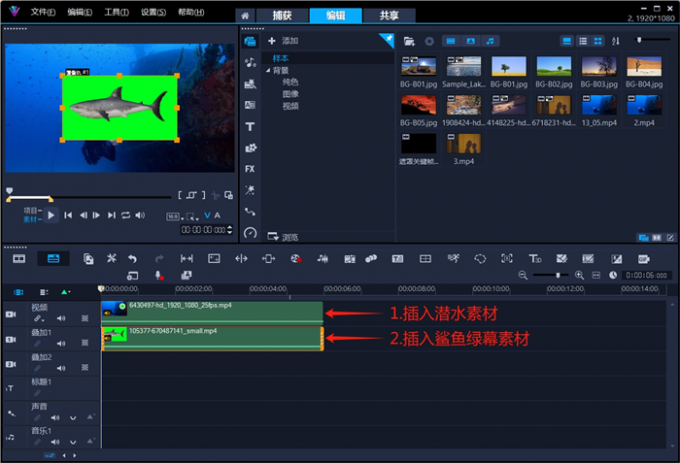680x463 pixels.
Task: Expand the 声音 track options chevron
Action: [73, 418]
